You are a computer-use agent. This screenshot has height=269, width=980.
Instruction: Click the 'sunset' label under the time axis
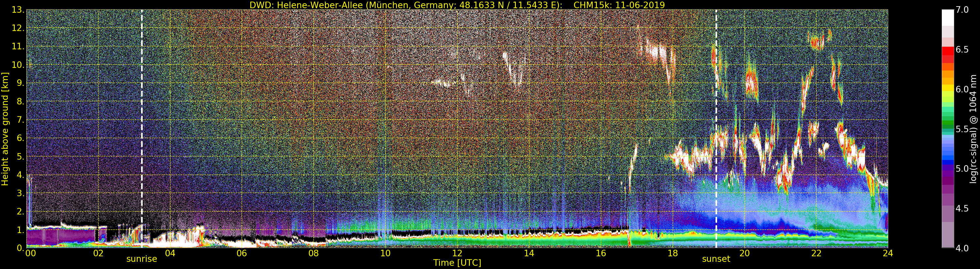coord(716,259)
